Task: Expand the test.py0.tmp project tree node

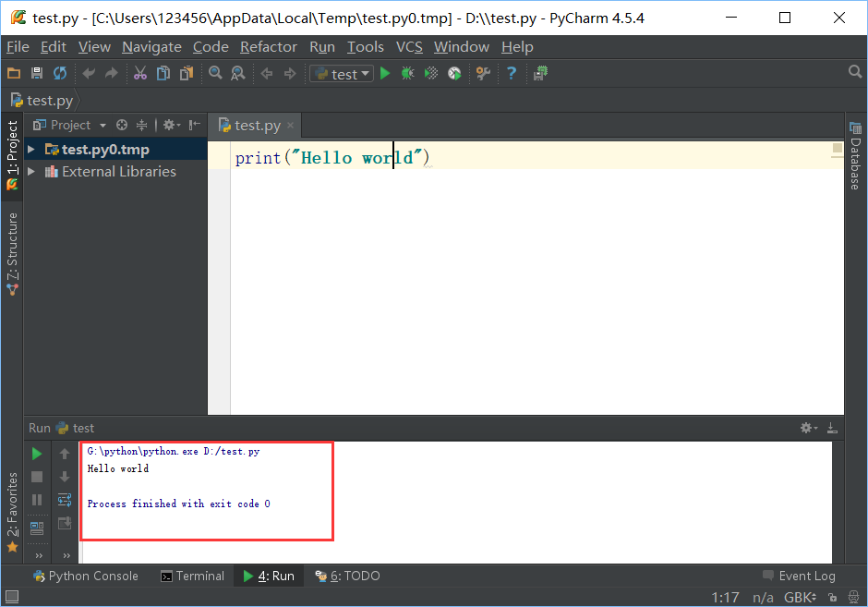Action: pos(32,150)
